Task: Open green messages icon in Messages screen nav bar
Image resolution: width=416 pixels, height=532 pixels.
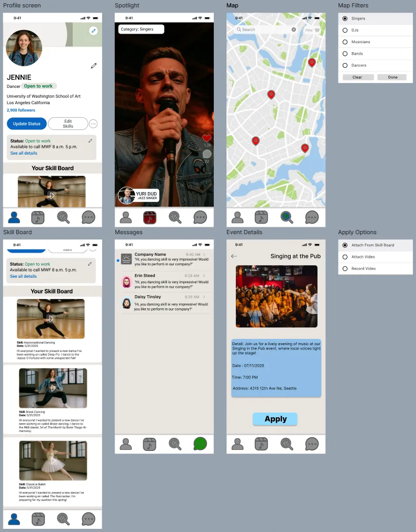Action: pos(200,444)
